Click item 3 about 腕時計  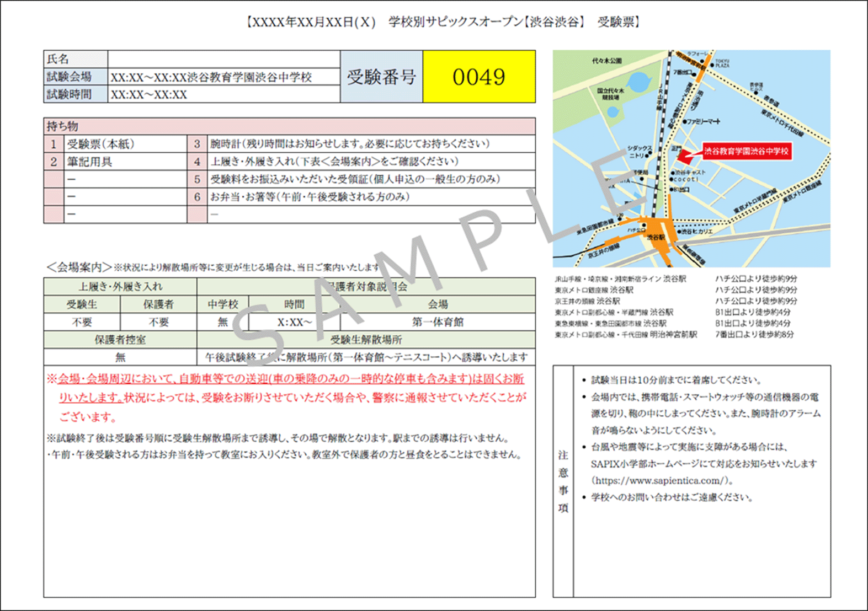click(x=361, y=144)
